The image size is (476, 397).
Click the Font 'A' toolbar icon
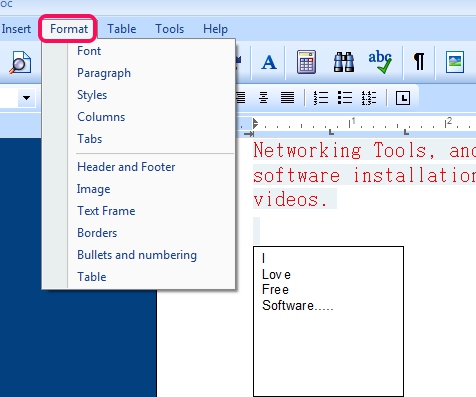[x=269, y=62]
